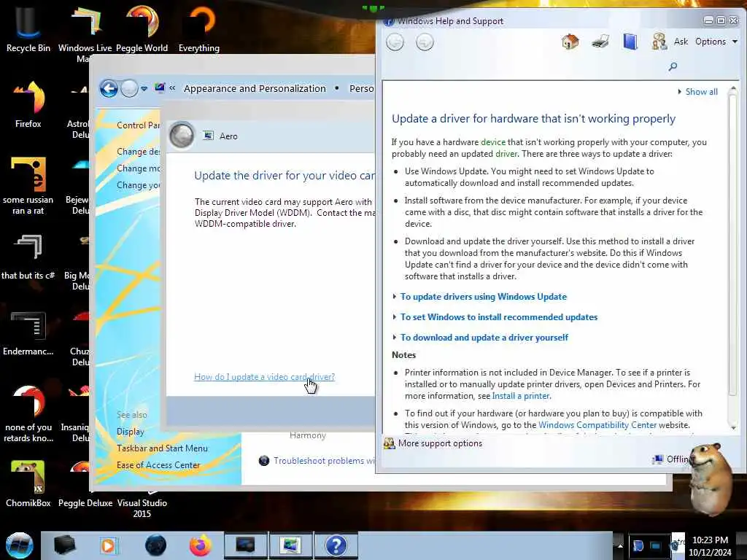
Task: Click How do I update a video card driver
Action: pyautogui.click(x=264, y=377)
